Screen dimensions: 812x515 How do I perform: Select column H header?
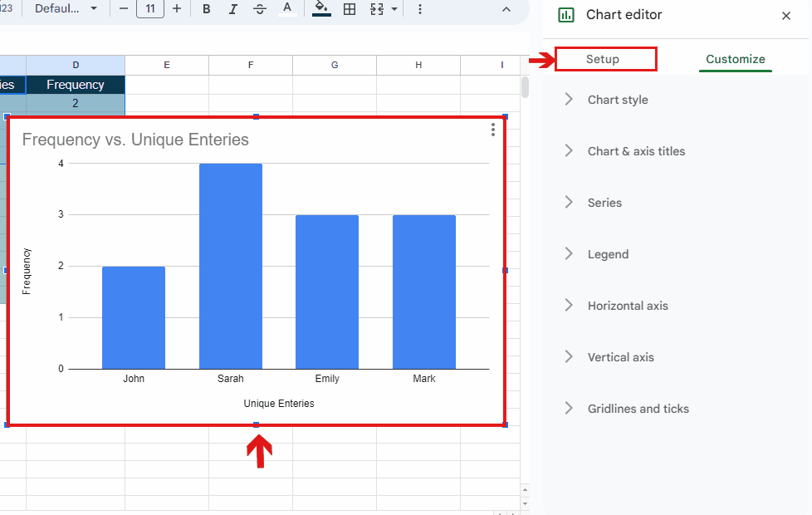(418, 66)
